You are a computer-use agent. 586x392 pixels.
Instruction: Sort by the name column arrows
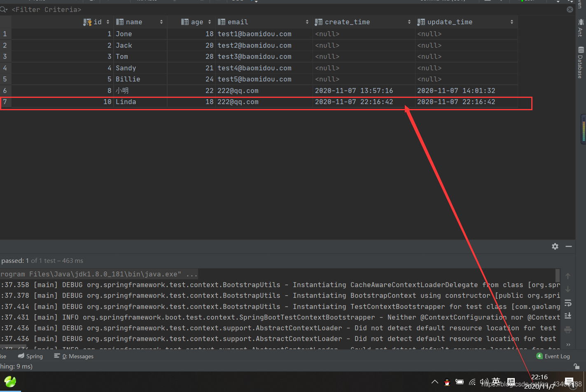tap(161, 22)
